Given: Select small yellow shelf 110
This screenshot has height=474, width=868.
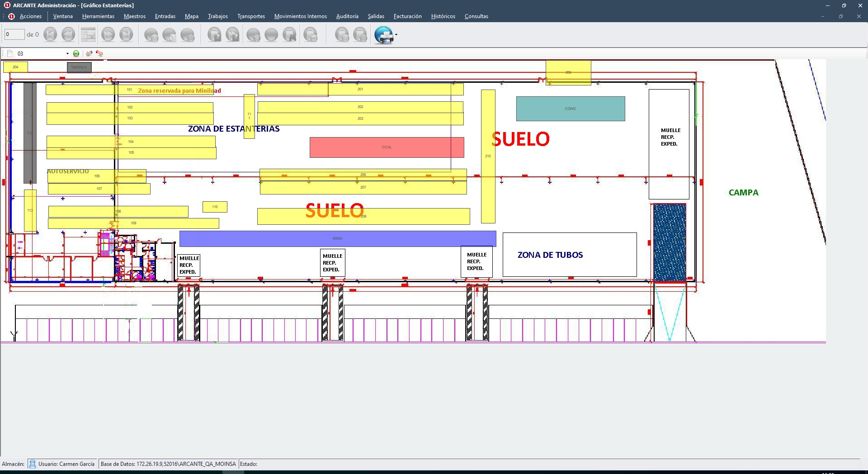Looking at the screenshot, I should pyautogui.click(x=215, y=207).
